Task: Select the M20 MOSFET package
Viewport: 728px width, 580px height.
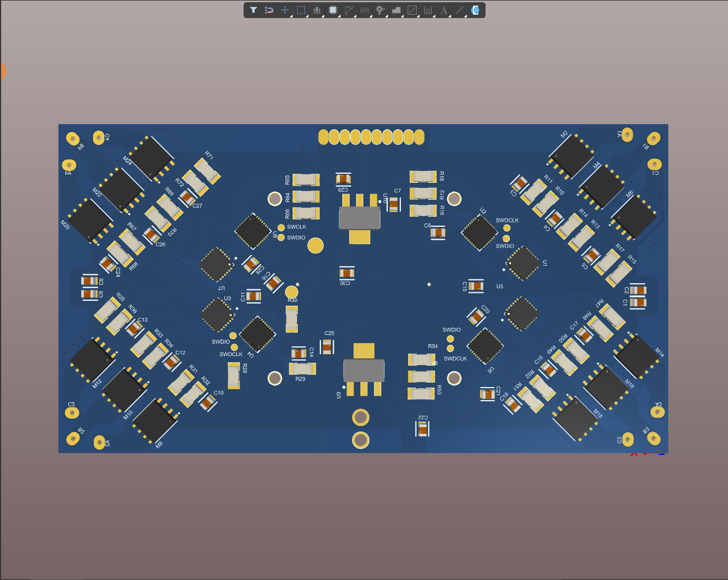Action: click(x=91, y=220)
